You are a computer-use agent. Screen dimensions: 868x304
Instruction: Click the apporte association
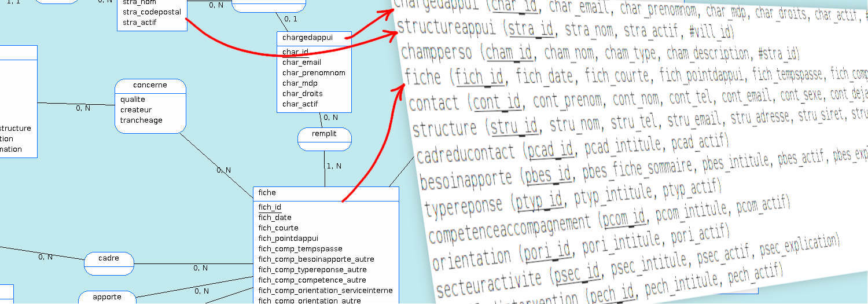107,297
